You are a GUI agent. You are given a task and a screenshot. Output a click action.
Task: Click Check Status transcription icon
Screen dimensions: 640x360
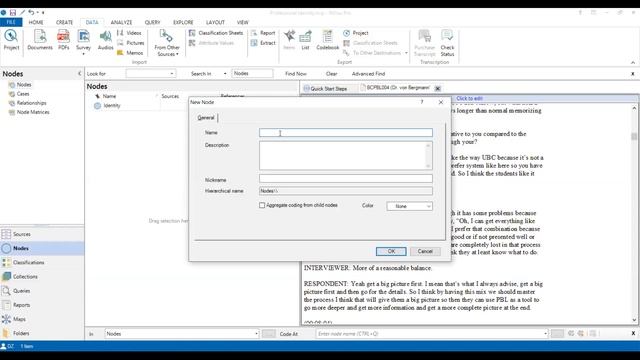point(447,42)
